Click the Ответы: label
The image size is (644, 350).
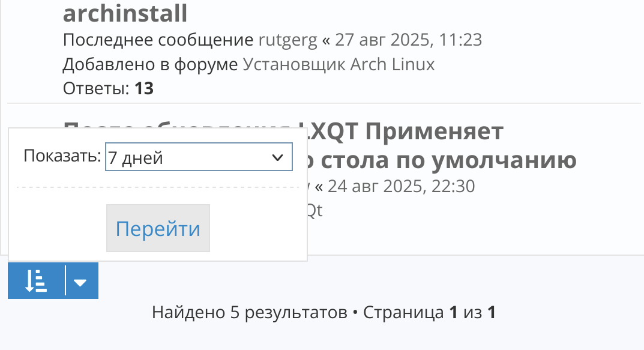click(96, 89)
